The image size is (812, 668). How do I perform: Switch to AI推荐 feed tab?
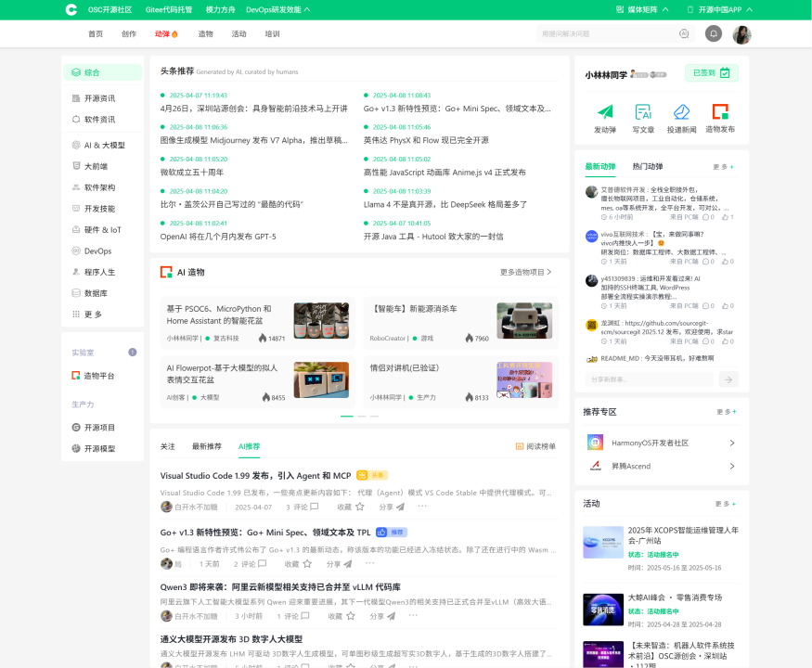pyautogui.click(x=249, y=446)
